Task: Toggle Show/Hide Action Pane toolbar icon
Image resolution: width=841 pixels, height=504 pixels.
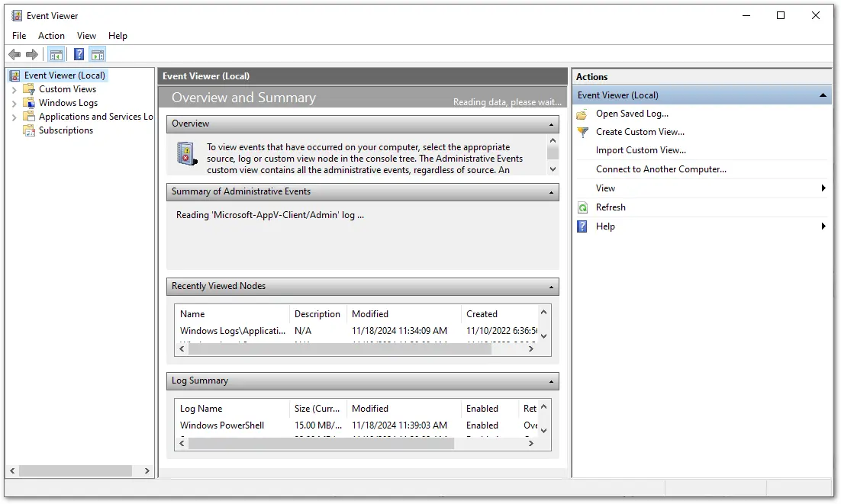Action: [x=98, y=54]
